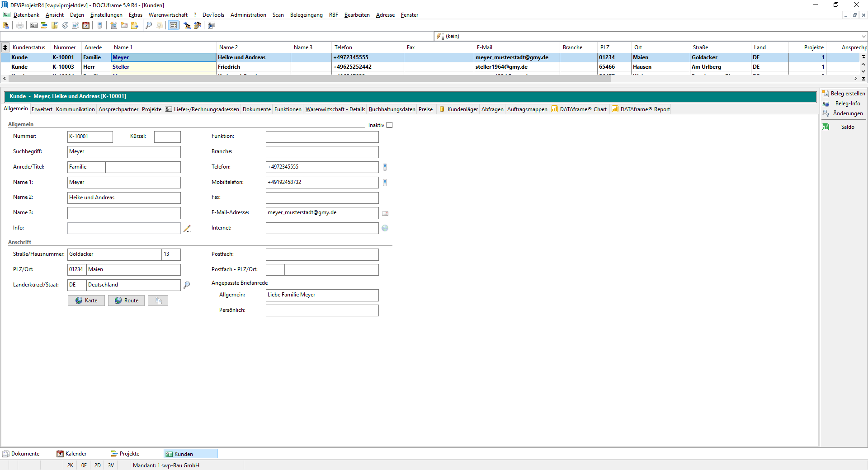Click the Karte button
The image size is (868, 470).
pos(86,301)
